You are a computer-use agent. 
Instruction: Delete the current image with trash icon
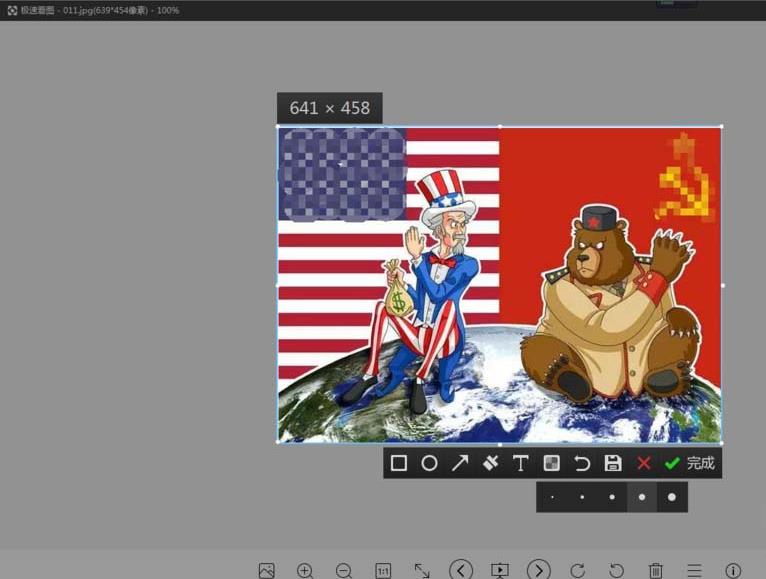point(656,571)
